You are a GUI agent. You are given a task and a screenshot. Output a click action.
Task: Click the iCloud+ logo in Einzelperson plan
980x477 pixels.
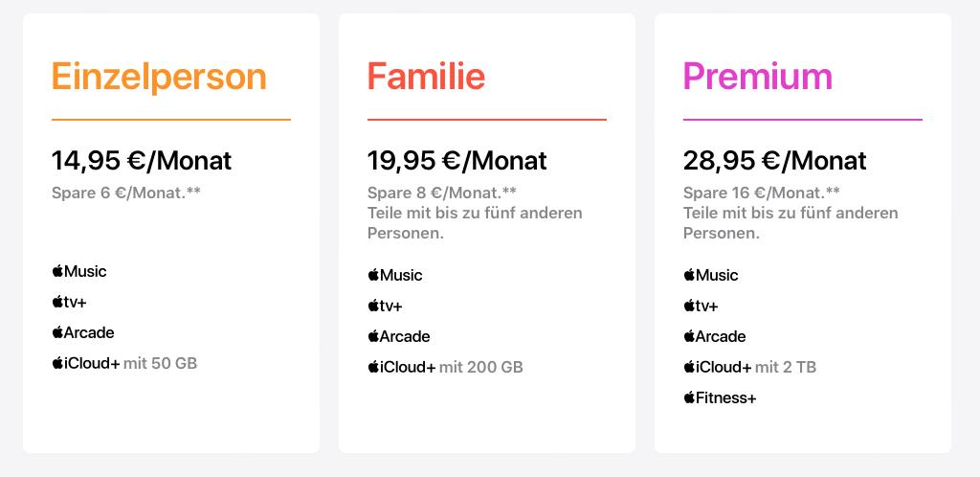pos(86,363)
